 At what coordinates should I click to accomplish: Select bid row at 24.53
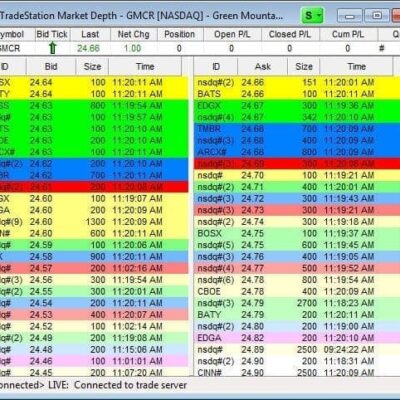click(x=94, y=315)
